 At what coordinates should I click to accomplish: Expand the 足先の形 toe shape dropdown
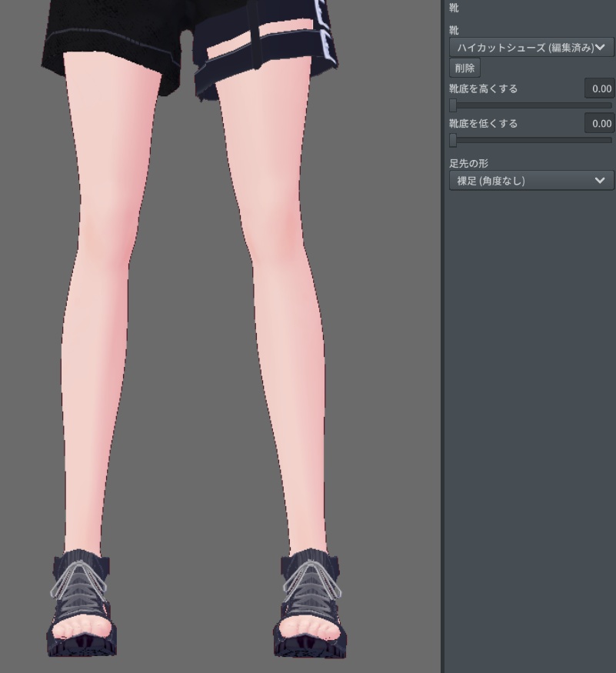[531, 180]
